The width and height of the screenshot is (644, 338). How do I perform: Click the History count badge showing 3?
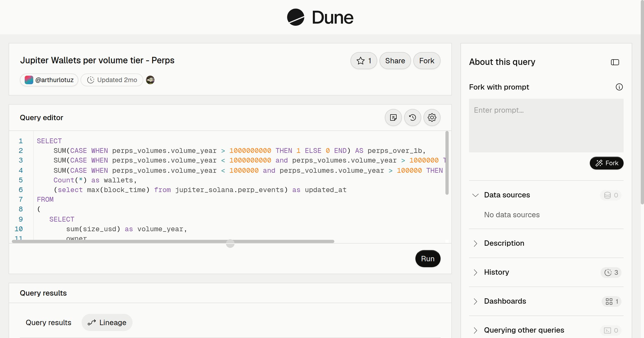click(611, 272)
